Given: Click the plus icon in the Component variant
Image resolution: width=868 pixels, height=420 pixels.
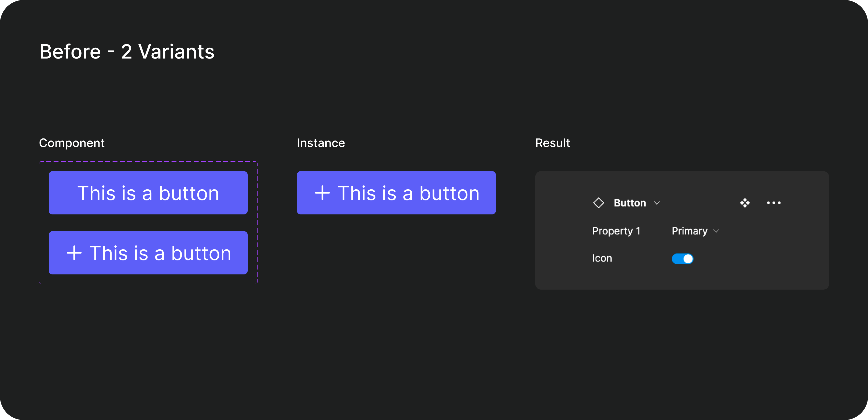Looking at the screenshot, I should (74, 253).
